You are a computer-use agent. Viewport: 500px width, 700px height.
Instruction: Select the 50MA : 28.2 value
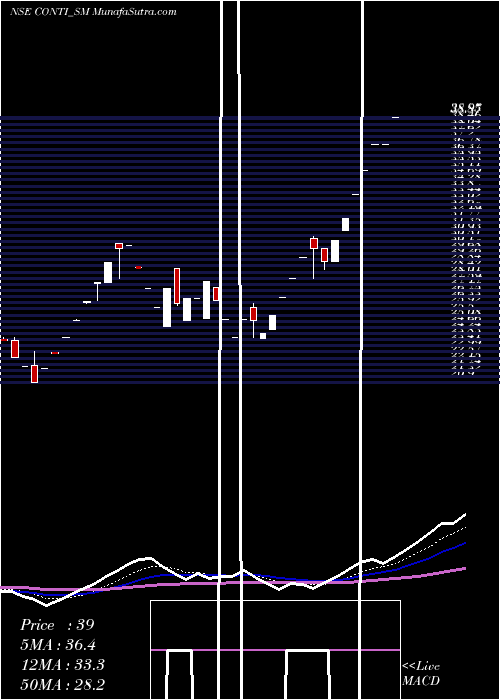coord(62,685)
